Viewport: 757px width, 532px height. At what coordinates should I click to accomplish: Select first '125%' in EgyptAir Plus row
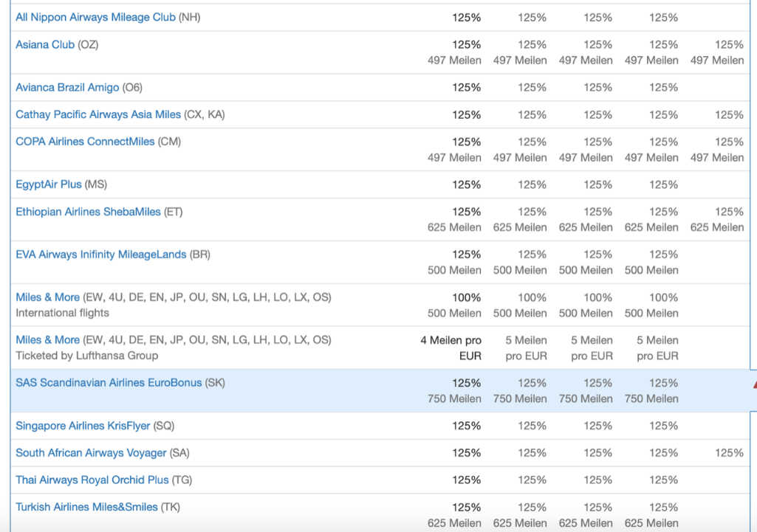466,184
